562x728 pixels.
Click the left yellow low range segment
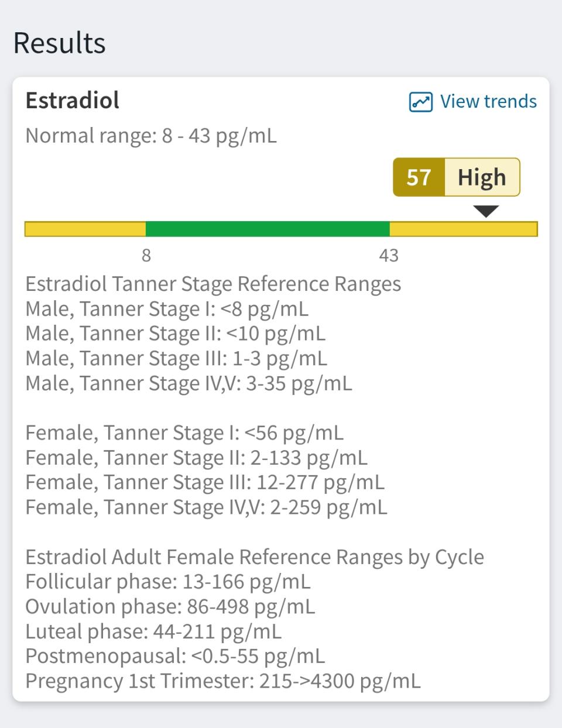point(85,229)
